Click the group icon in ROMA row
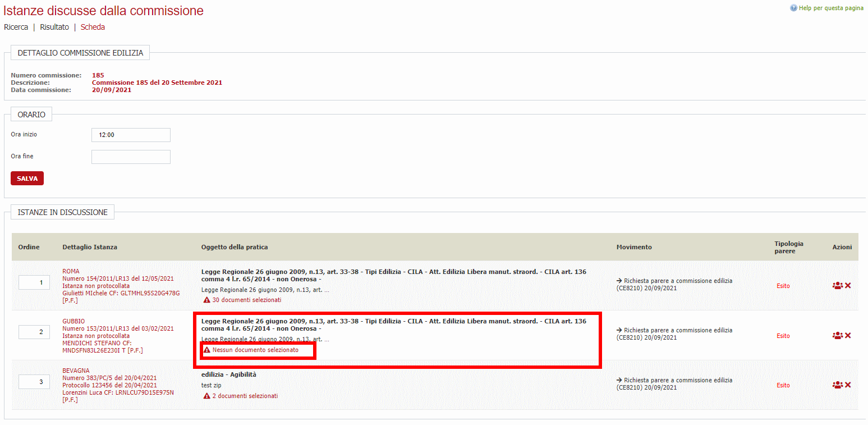Image resolution: width=868 pixels, height=425 pixels. [x=837, y=286]
